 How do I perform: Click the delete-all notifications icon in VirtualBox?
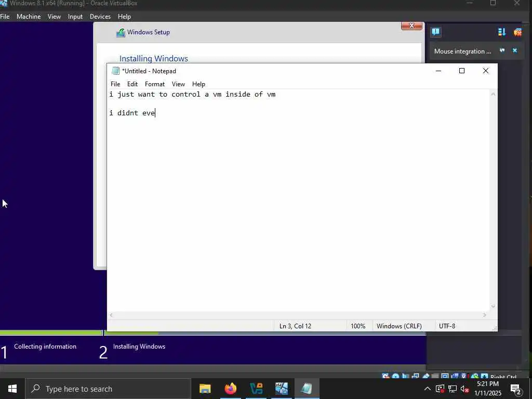(518, 32)
